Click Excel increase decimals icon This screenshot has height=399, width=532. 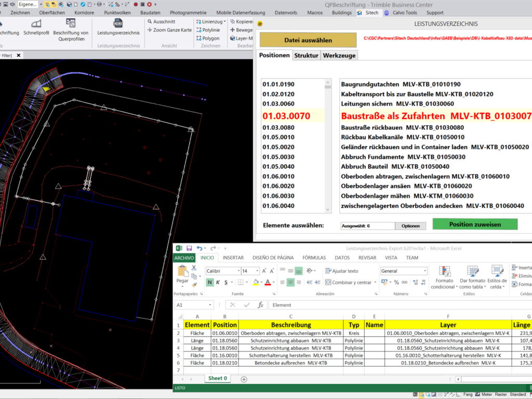416,282
